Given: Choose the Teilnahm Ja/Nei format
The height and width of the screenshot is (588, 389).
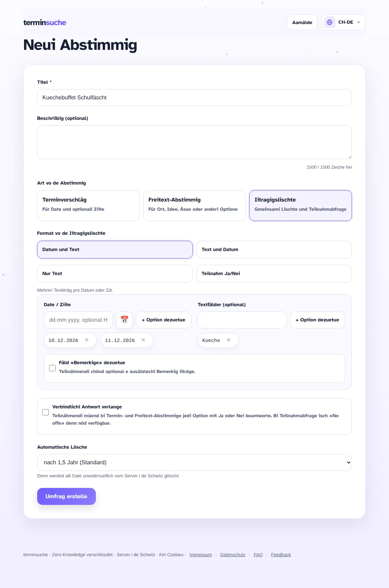Looking at the screenshot, I should [x=274, y=274].
